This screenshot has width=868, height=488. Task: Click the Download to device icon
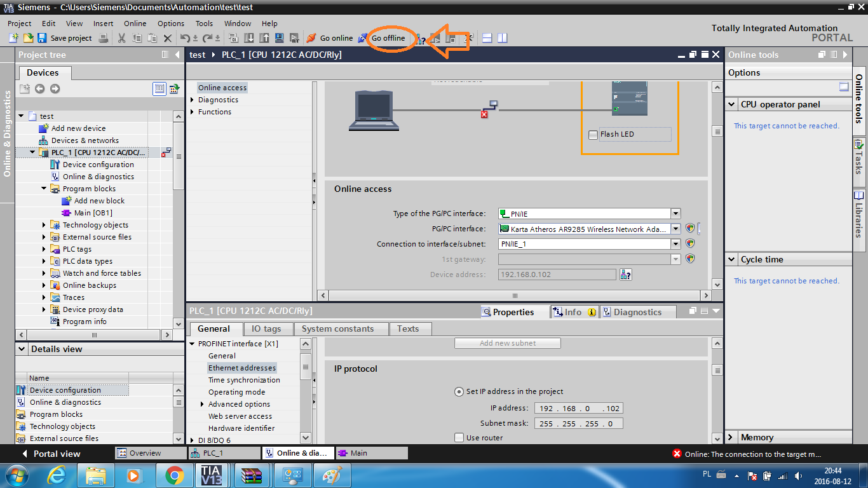249,38
